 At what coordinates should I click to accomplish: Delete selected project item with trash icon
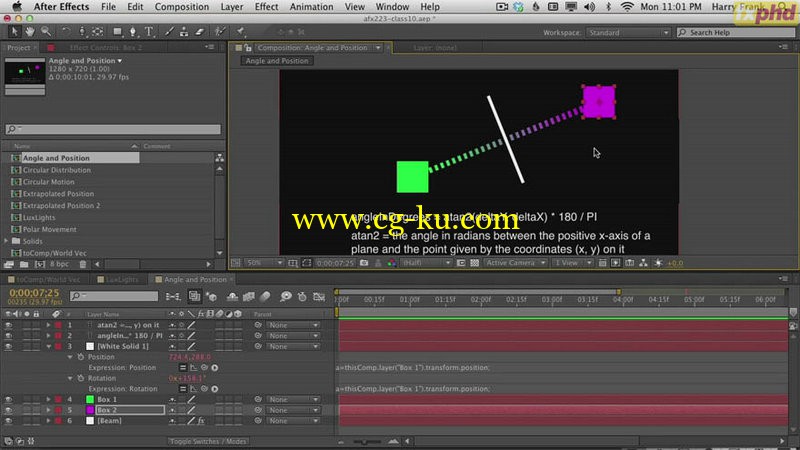tap(83, 264)
